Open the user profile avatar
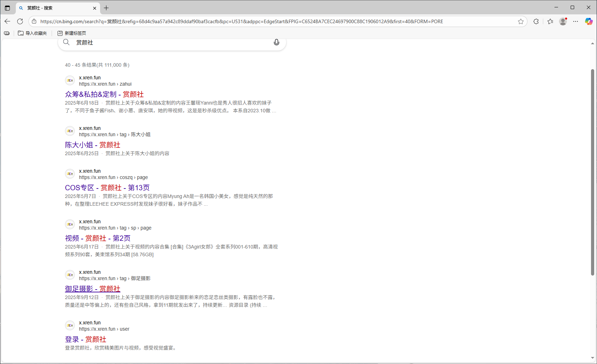597x364 pixels. (x=563, y=21)
